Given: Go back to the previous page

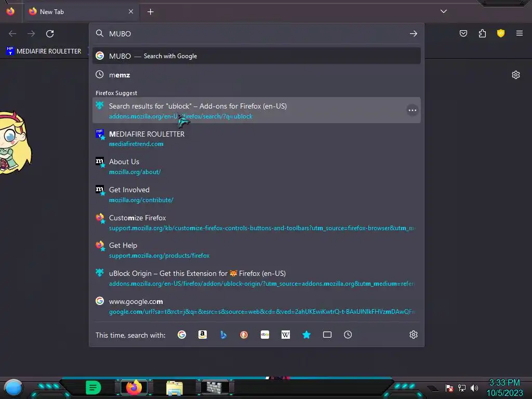Looking at the screenshot, I should coord(12,34).
